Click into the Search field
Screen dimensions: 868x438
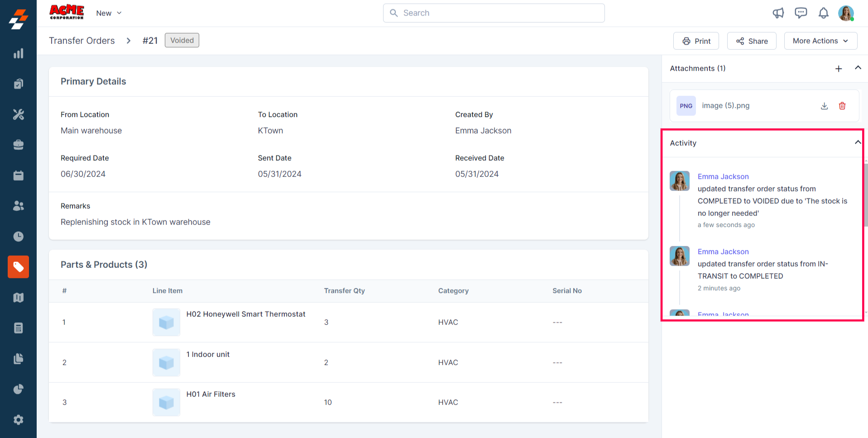pyautogui.click(x=494, y=13)
